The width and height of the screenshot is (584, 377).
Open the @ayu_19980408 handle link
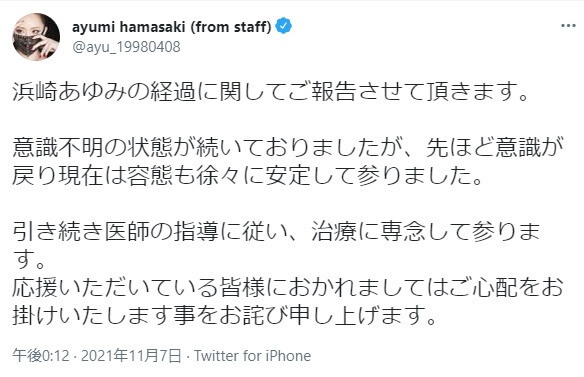click(126, 47)
